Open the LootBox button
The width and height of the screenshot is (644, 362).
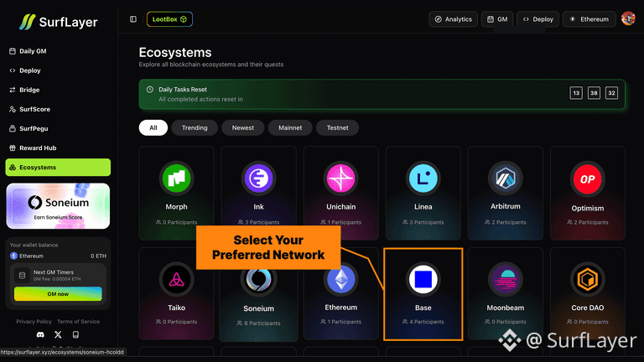169,19
